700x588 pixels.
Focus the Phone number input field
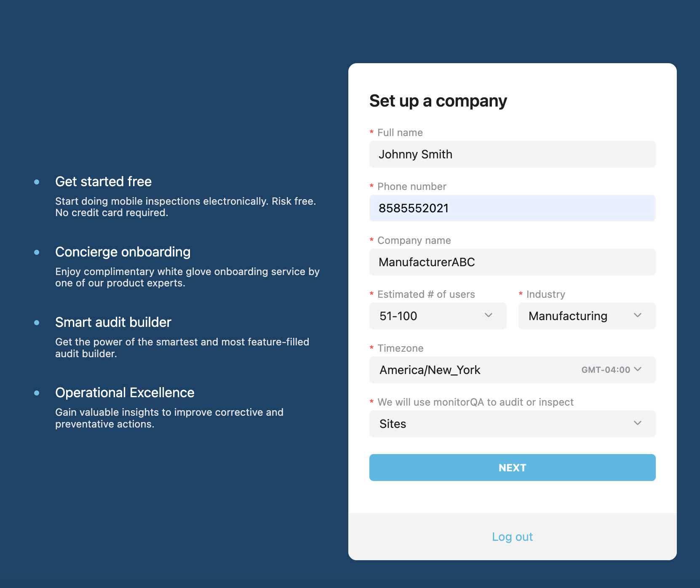[513, 208]
